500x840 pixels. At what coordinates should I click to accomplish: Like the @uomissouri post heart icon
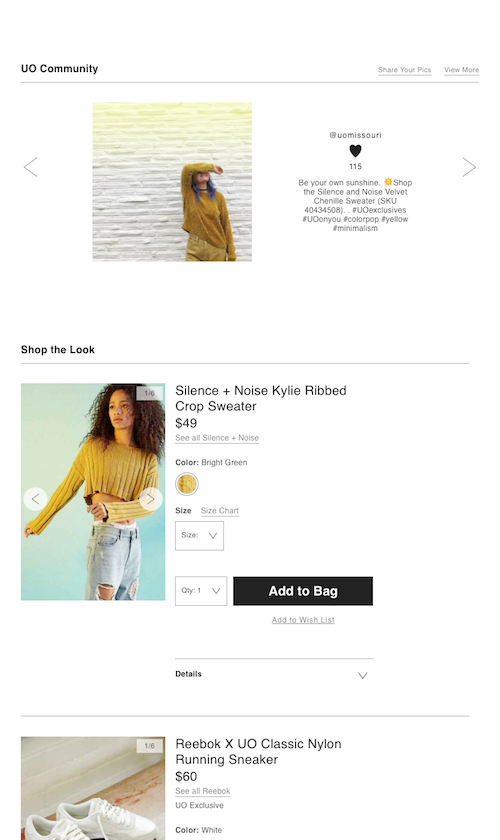point(355,151)
